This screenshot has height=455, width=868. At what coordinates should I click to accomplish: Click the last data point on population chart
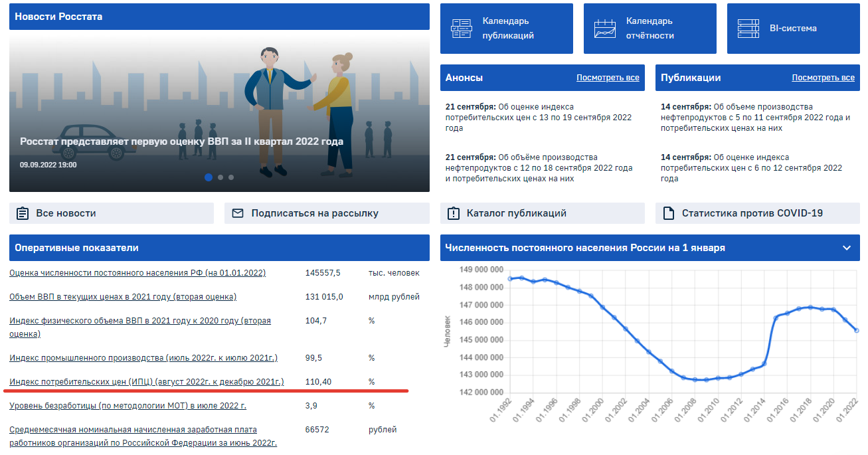(856, 330)
